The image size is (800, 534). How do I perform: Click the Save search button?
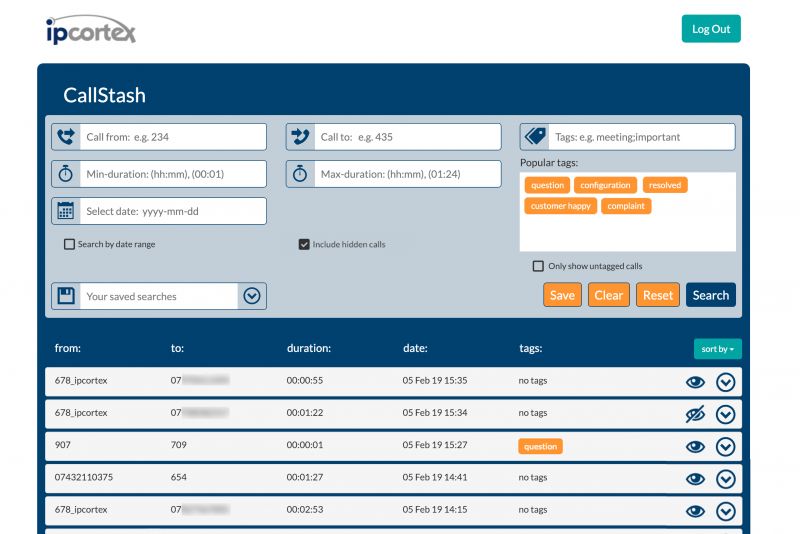click(x=562, y=295)
